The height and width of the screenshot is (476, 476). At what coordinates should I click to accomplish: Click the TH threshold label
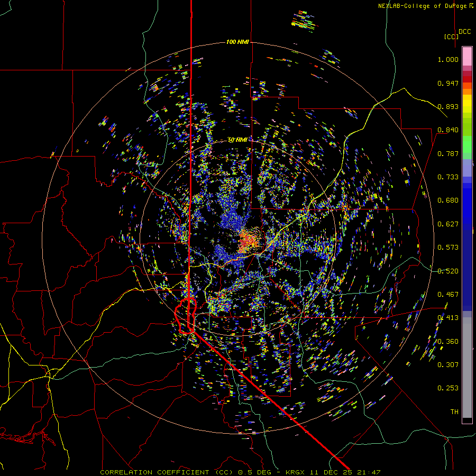coord(454,412)
